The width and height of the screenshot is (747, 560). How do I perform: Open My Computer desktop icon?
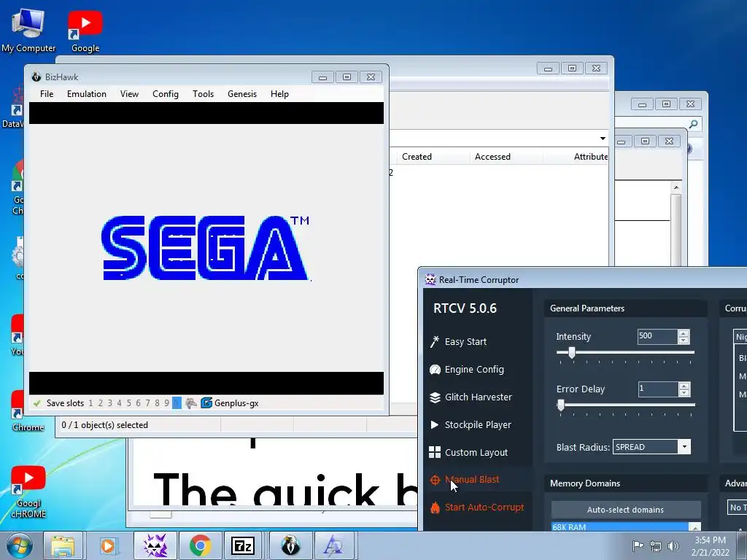[28, 30]
